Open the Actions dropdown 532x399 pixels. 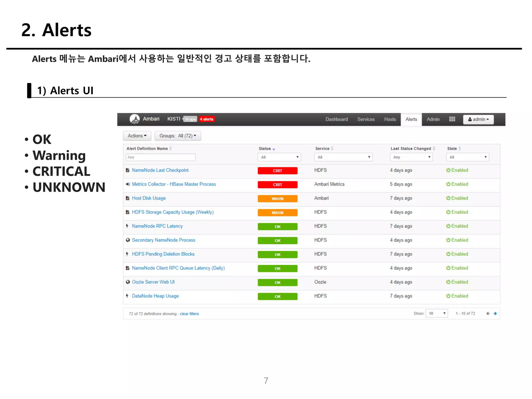pos(137,136)
